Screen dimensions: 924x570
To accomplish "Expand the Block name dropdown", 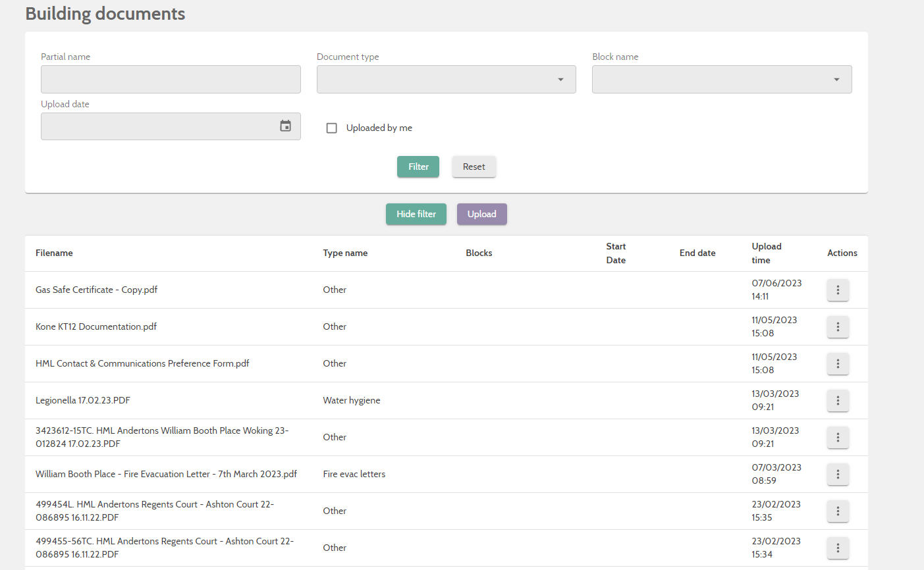I will coord(835,79).
